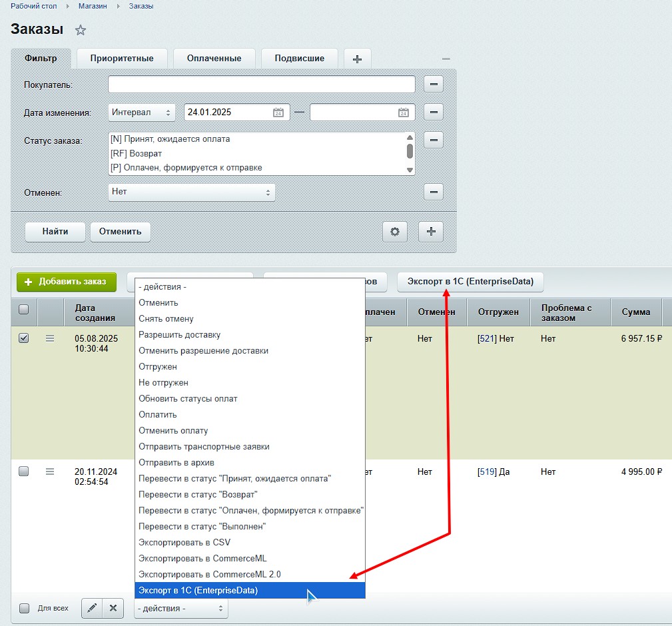Uncheck the order from 05.08.2025
This screenshot has height=626, width=672.
tap(24, 338)
